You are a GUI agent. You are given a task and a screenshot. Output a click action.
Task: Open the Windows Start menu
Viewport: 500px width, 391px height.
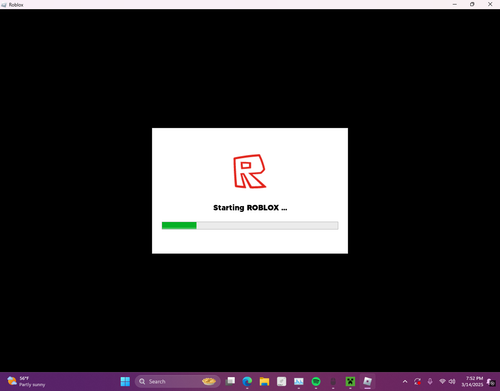(x=125, y=381)
